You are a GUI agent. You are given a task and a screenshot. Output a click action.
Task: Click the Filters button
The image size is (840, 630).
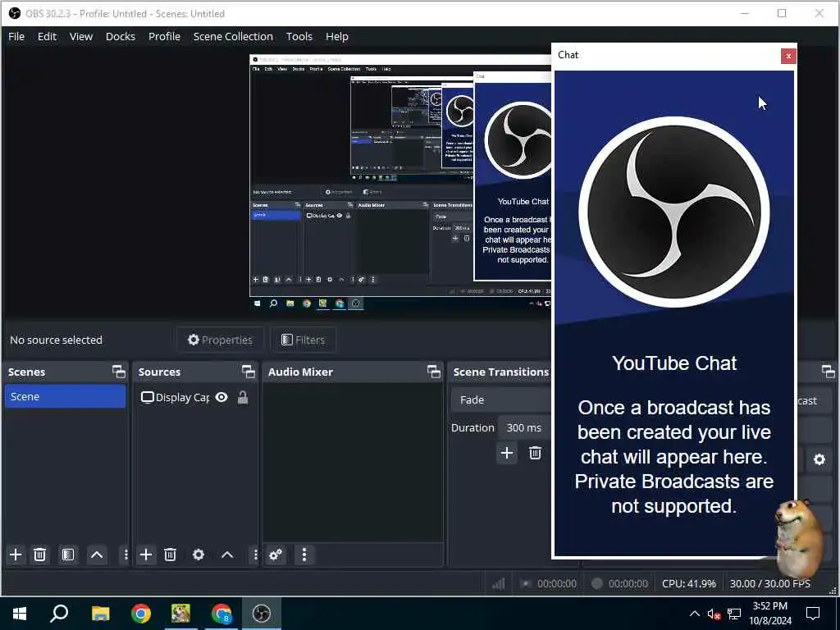(304, 340)
